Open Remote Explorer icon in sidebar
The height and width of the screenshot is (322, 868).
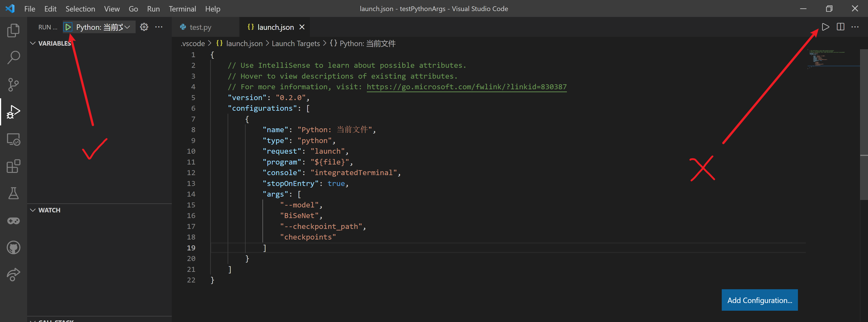14,139
